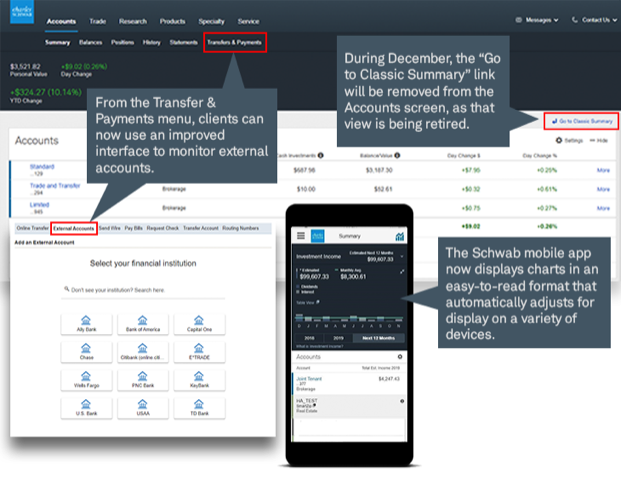Screen dimensions: 621x480
Task: Choose the Bank of America tile
Action: click(x=143, y=324)
